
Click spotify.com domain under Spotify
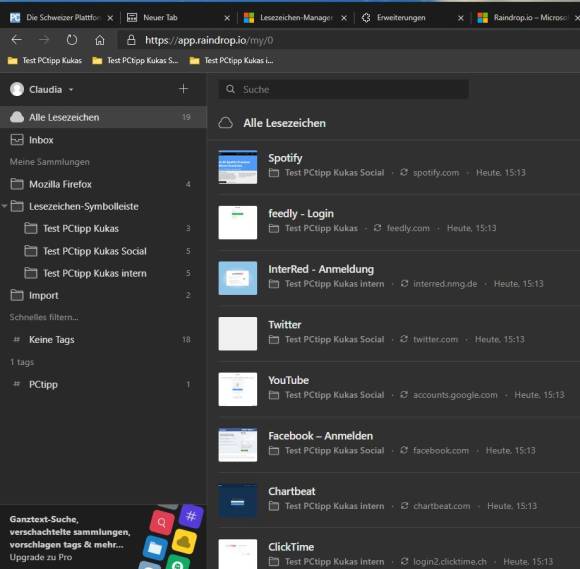pyautogui.click(x=436, y=172)
